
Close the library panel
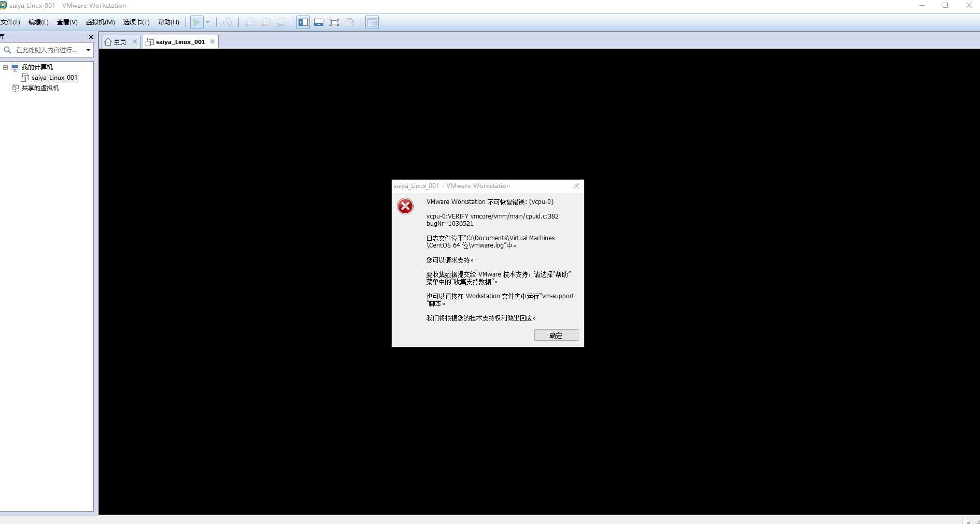click(91, 37)
